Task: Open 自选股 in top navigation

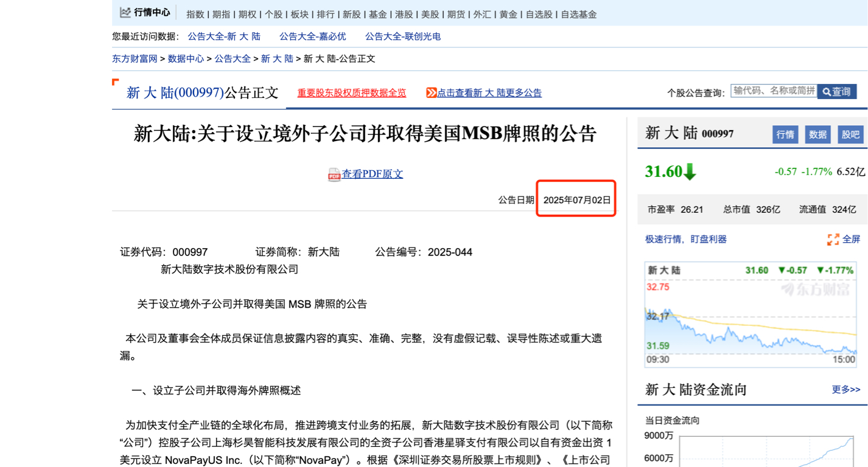Action: pyautogui.click(x=539, y=14)
